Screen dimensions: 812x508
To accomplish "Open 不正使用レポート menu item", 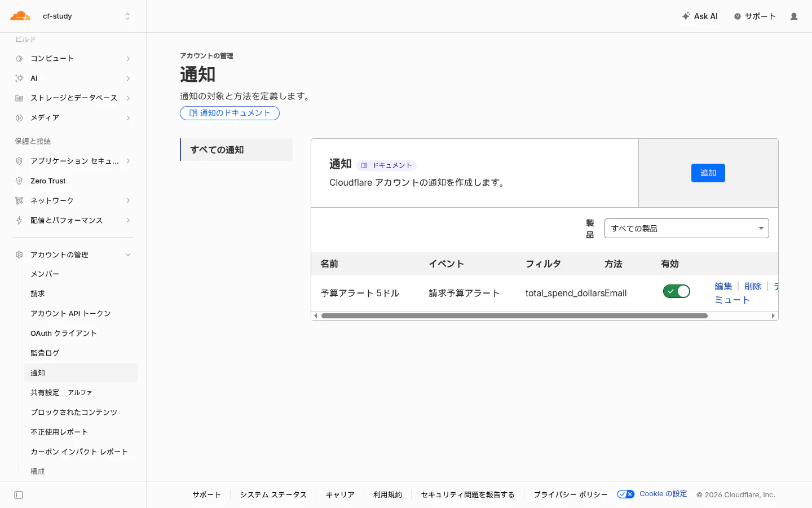I will (81, 432).
